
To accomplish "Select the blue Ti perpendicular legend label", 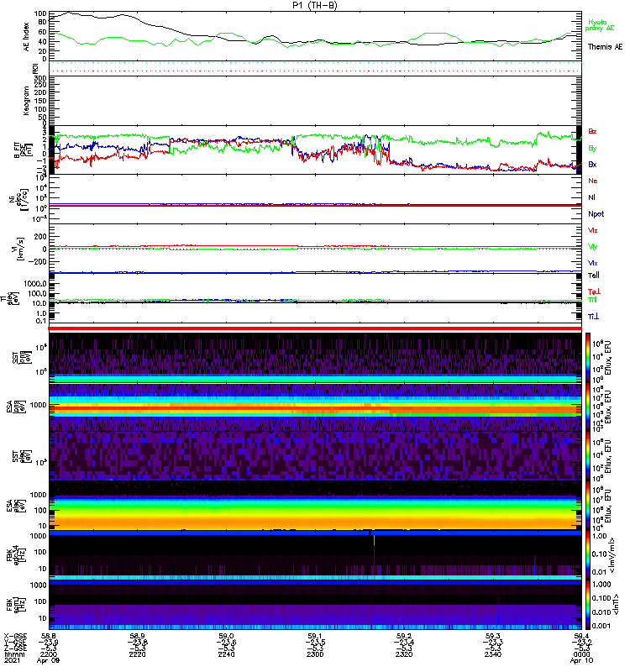I will [593, 317].
